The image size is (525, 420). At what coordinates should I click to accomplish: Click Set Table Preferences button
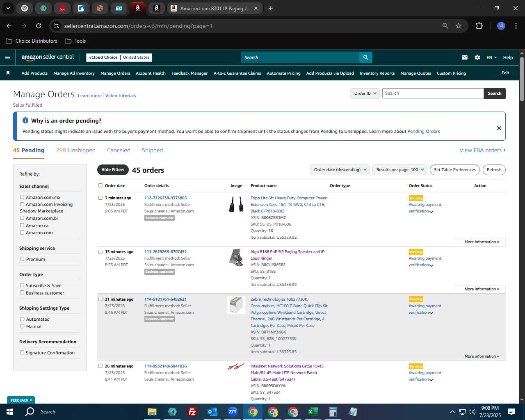coord(455,170)
